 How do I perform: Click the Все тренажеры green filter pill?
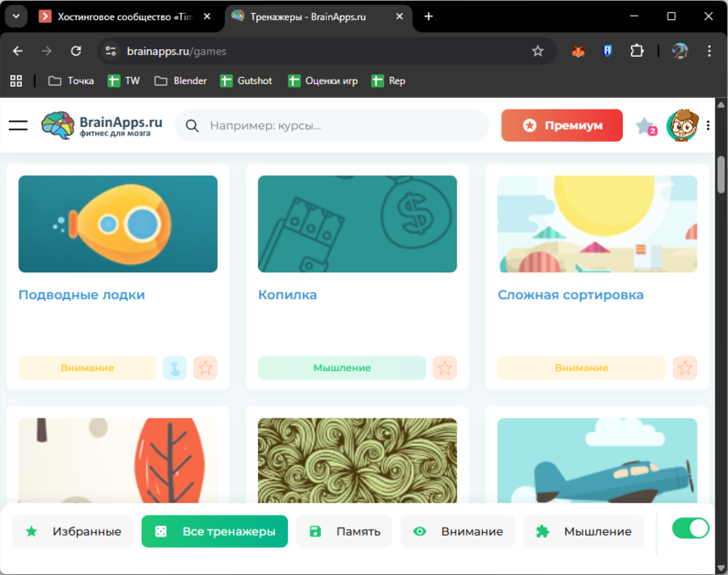point(214,530)
